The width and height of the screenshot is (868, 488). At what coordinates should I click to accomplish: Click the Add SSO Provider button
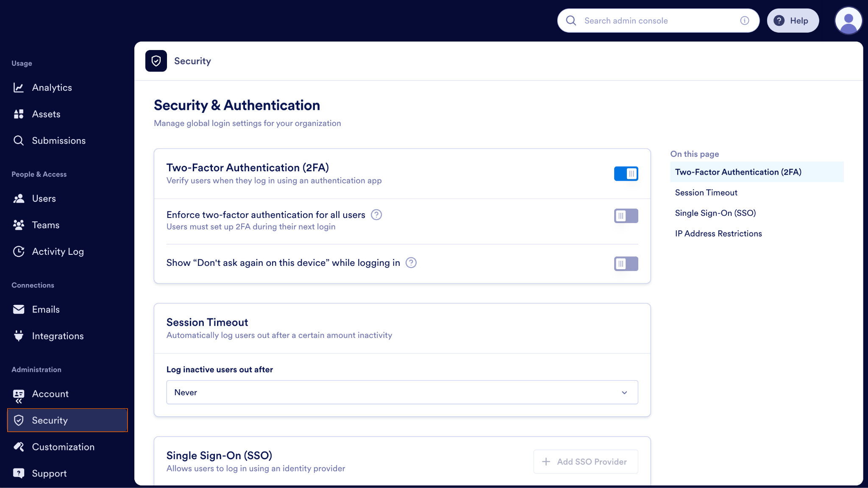point(585,461)
